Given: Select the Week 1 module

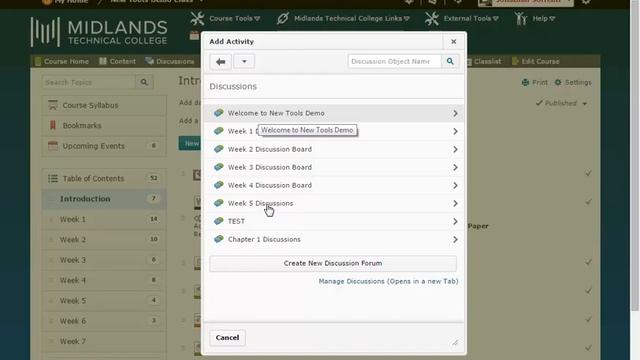Looking at the screenshot, I should [x=104, y=219].
